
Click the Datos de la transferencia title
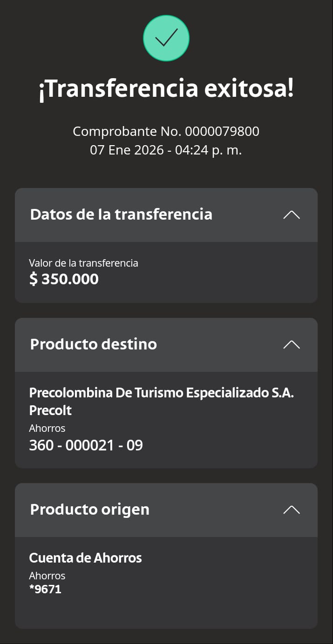point(121,215)
